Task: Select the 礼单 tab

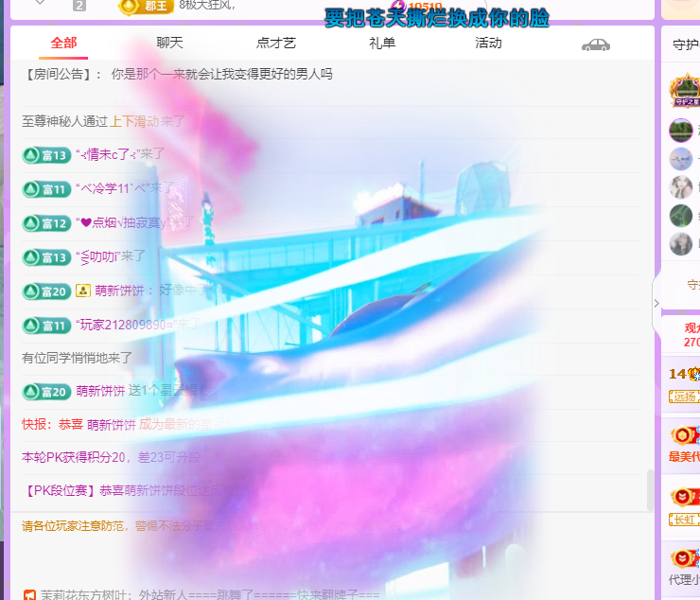Action: pyautogui.click(x=382, y=44)
